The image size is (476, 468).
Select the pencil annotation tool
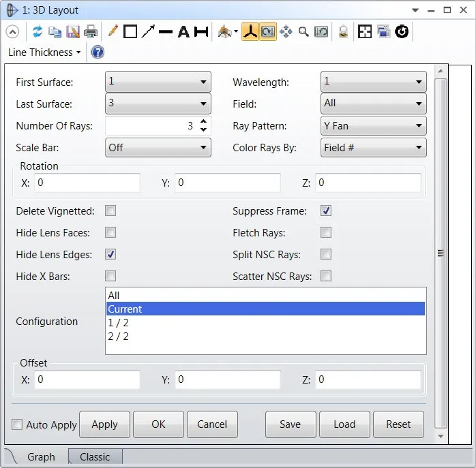click(113, 31)
